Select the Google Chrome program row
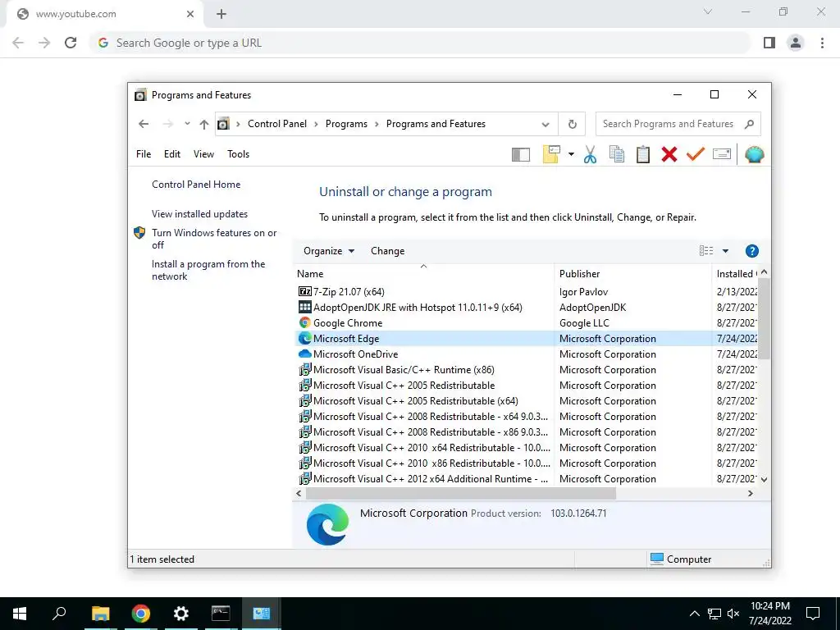The height and width of the screenshot is (630, 840). point(527,323)
